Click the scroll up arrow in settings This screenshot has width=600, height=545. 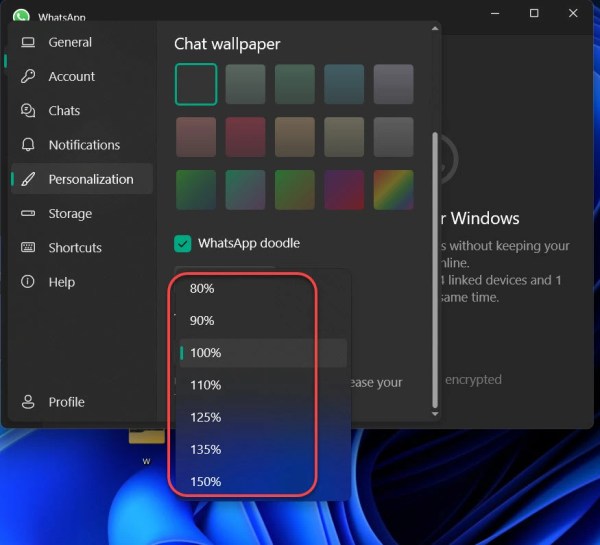click(435, 29)
